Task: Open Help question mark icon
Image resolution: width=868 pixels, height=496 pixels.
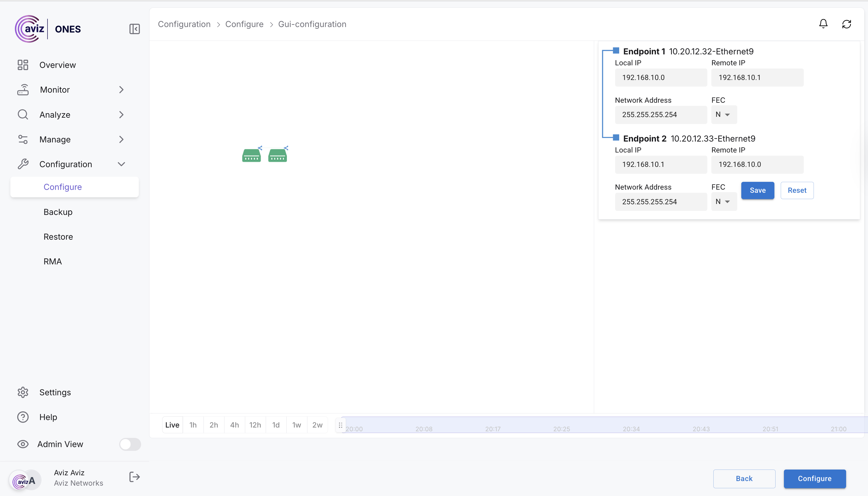Action: [x=23, y=417]
